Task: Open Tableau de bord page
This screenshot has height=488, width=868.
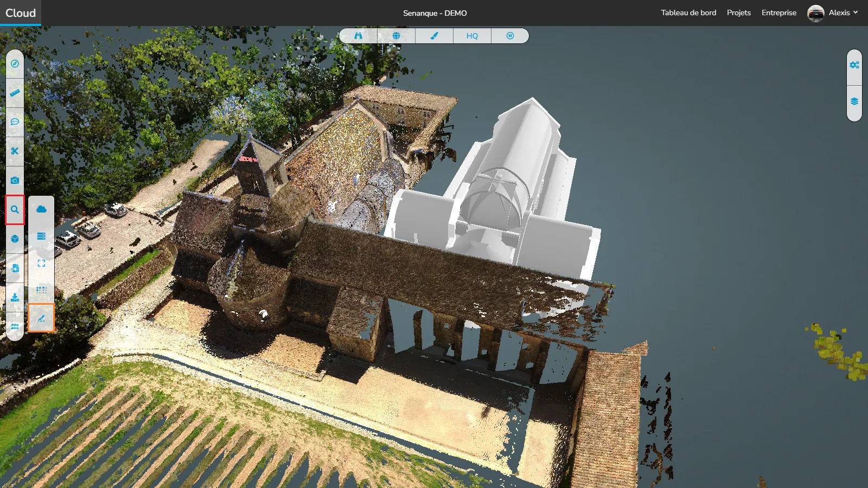Action: [688, 12]
